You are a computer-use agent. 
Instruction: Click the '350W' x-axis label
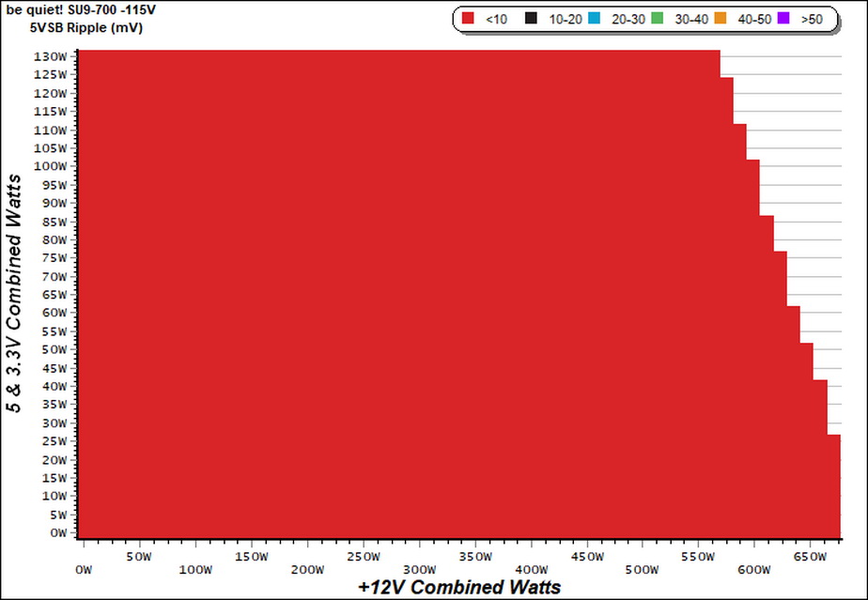[x=475, y=557]
